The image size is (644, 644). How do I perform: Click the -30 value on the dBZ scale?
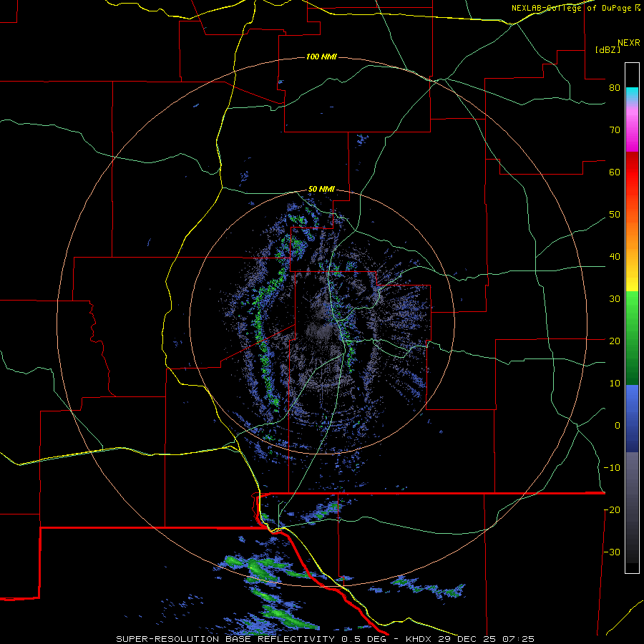[x=612, y=552]
